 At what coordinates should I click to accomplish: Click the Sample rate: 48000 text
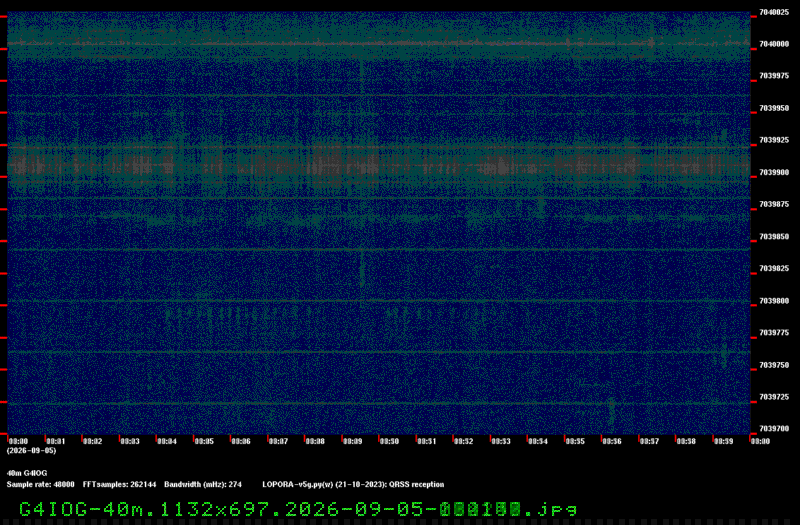(40, 485)
